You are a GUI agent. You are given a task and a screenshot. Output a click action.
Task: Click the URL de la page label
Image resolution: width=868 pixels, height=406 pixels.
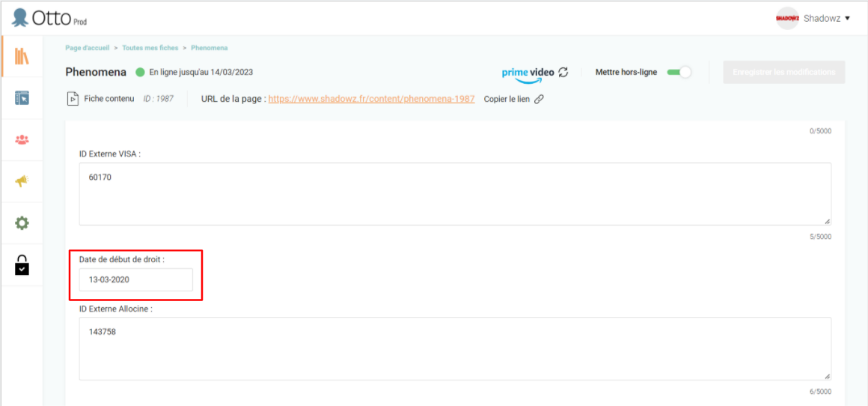pos(233,99)
